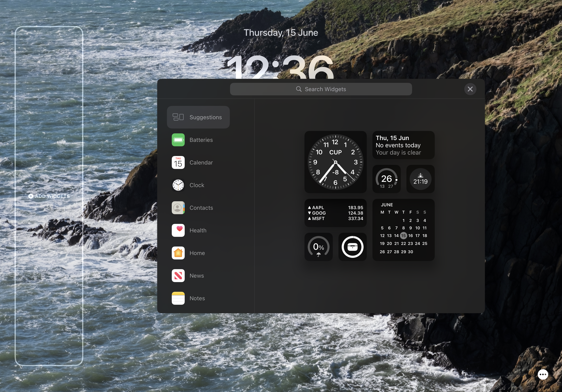Add the AirPods case battery widget

pyautogui.click(x=352, y=247)
